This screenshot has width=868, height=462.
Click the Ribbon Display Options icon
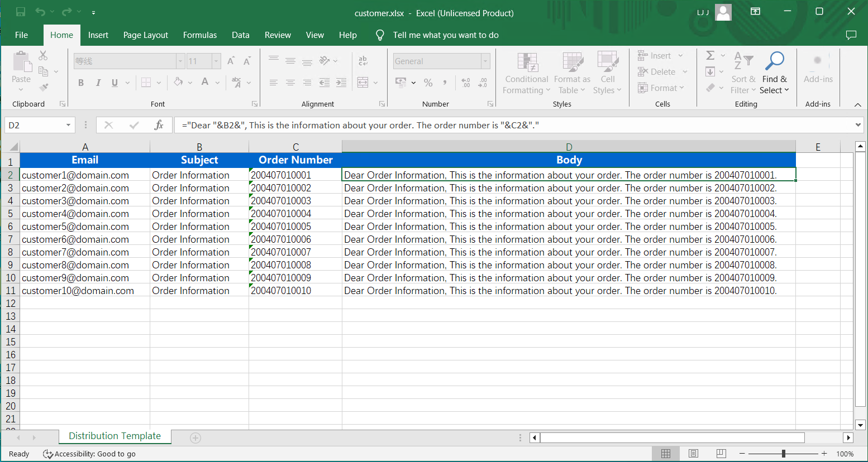(755, 11)
